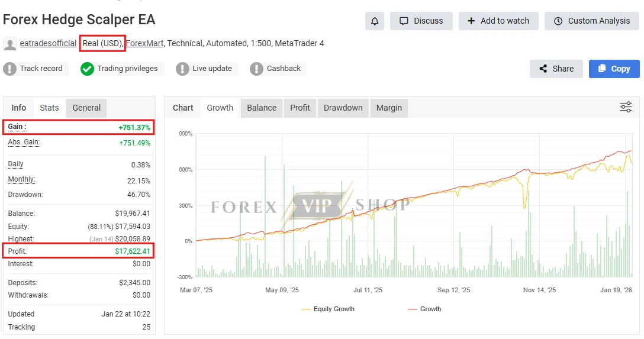Select the Balance chart tab
The image size is (644, 339).
[262, 108]
